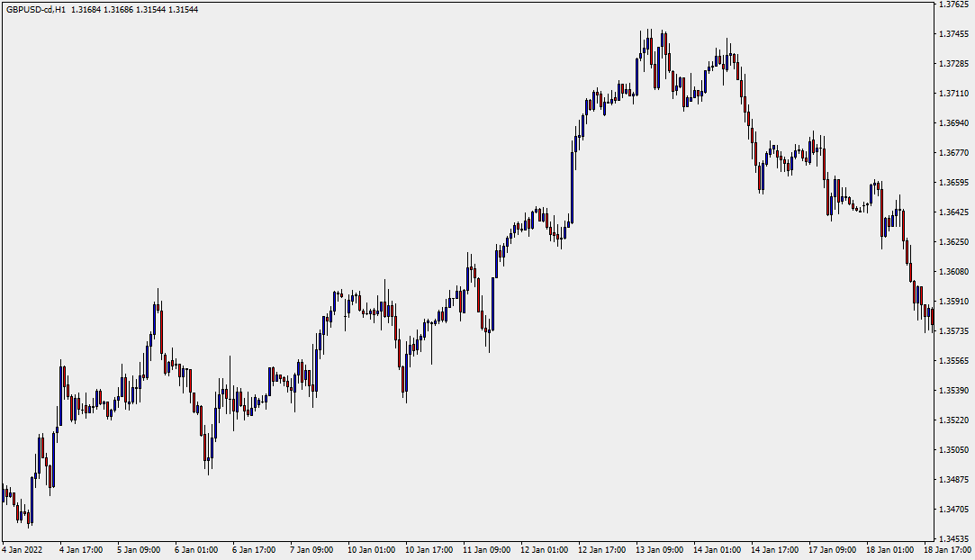Viewport: 975px width, 560px height.
Task: Click the GBPUSD-cd,H1 symbol label
Action: tap(35, 9)
